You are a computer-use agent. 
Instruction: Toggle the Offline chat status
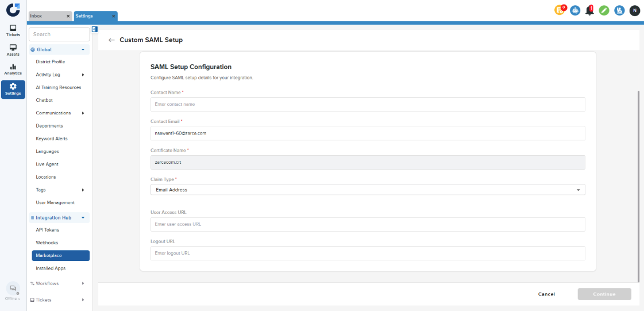pos(13,290)
